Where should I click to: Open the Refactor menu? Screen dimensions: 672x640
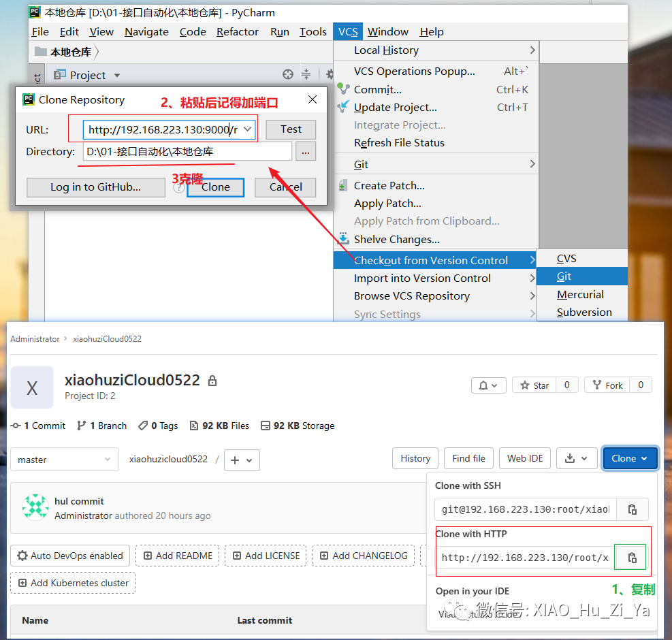238,32
